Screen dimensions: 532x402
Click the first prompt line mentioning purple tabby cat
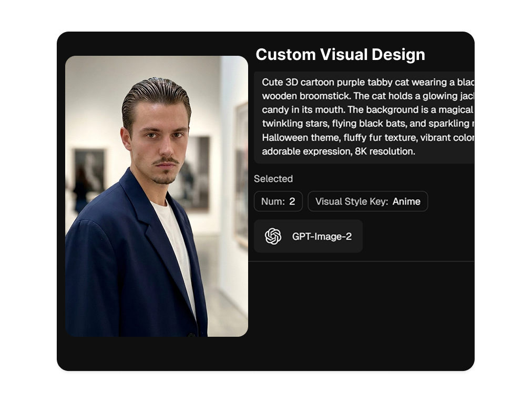pos(368,82)
